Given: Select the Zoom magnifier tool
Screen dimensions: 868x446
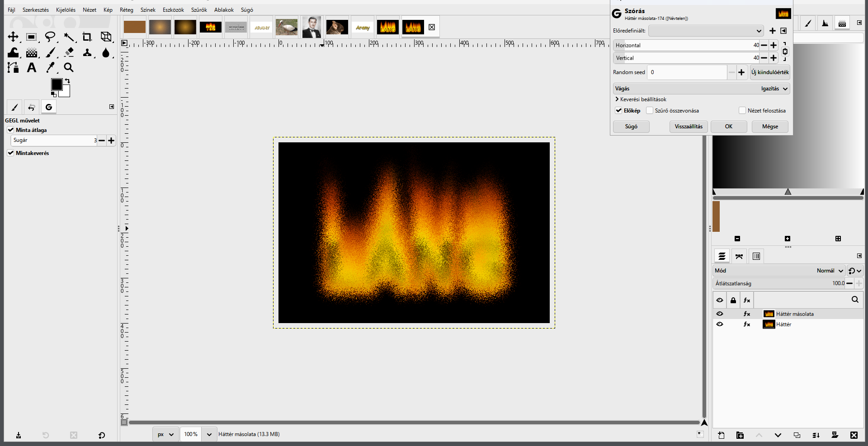Looking at the screenshot, I should pyautogui.click(x=69, y=68).
